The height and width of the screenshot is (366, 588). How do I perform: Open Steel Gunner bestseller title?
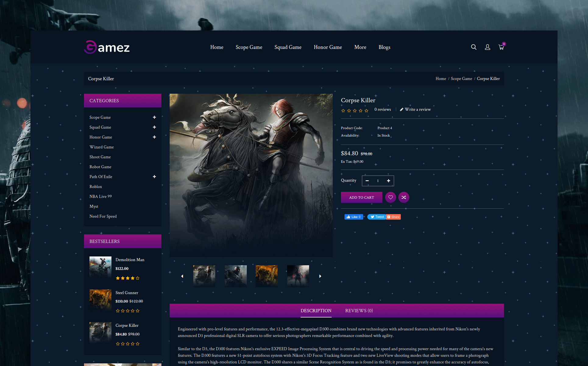click(x=127, y=293)
